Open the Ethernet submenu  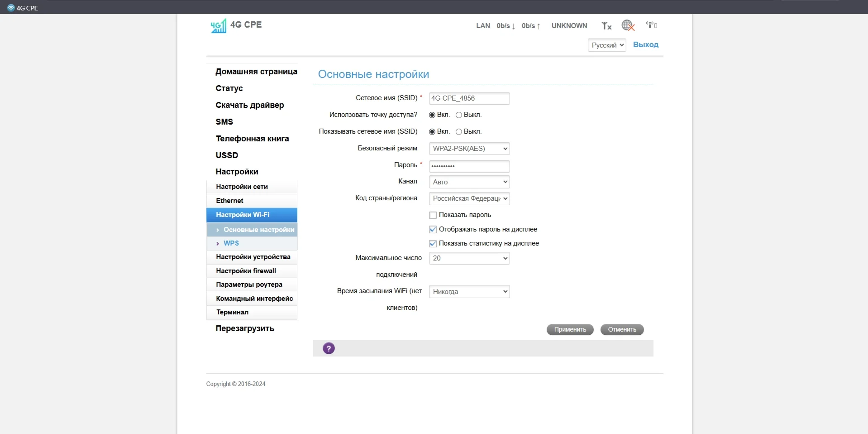252,201
